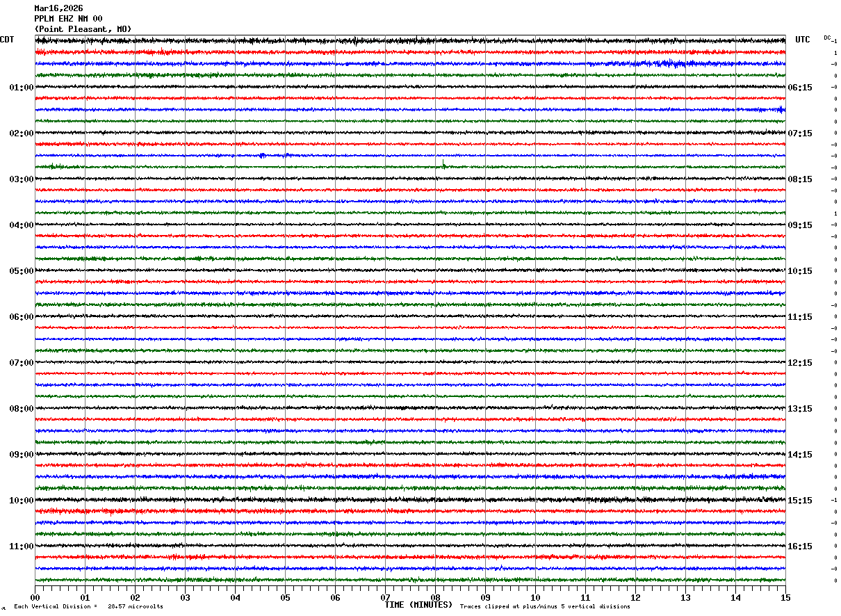Screen dimensions: 841x616
Task: Click the CDT column header
Action: point(7,40)
